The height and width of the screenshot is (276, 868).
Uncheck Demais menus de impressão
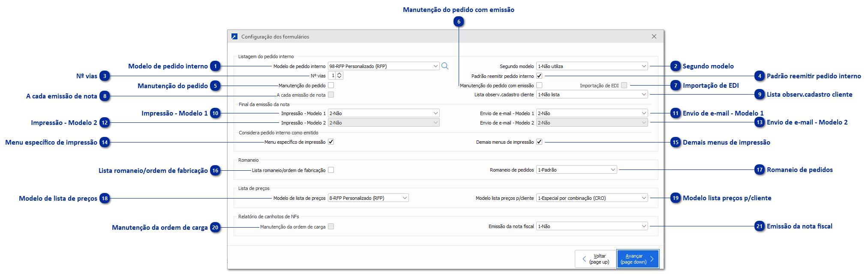tap(539, 142)
